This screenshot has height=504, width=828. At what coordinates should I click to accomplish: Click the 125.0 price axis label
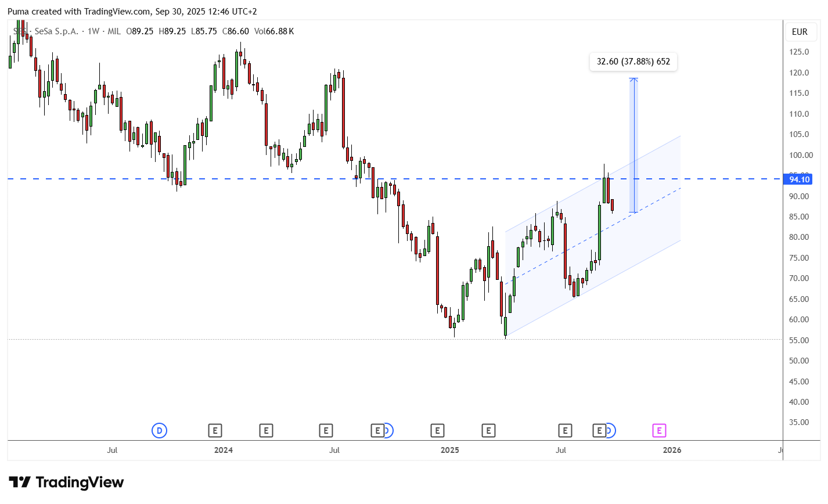[x=800, y=52]
